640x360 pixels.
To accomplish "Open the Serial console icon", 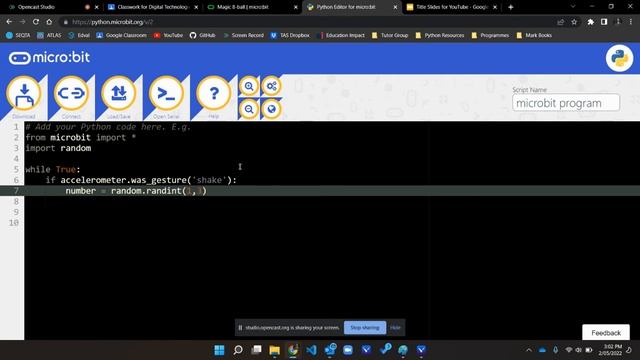I will coord(166,93).
